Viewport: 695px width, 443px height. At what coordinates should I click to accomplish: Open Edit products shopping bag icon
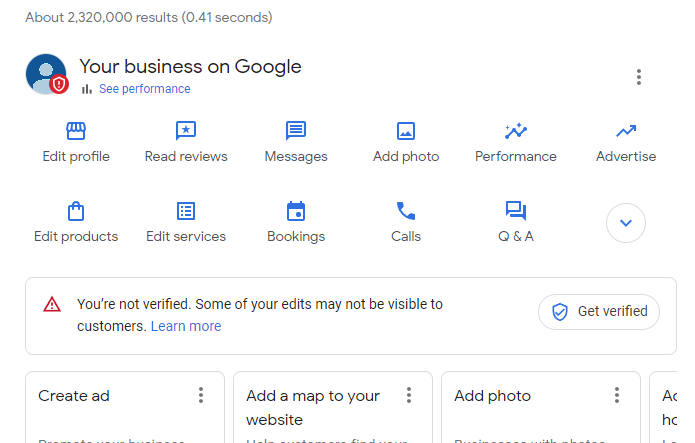pyautogui.click(x=76, y=211)
